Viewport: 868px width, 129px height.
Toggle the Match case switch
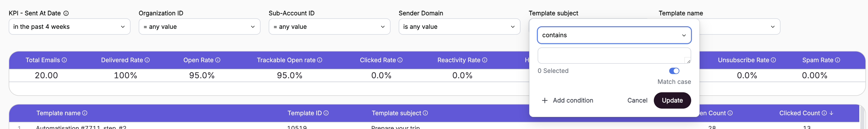674,71
